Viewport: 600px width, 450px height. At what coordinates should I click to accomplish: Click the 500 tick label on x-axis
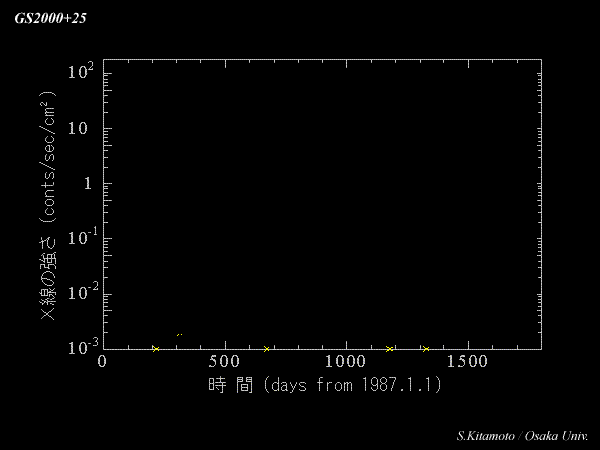coord(224,362)
